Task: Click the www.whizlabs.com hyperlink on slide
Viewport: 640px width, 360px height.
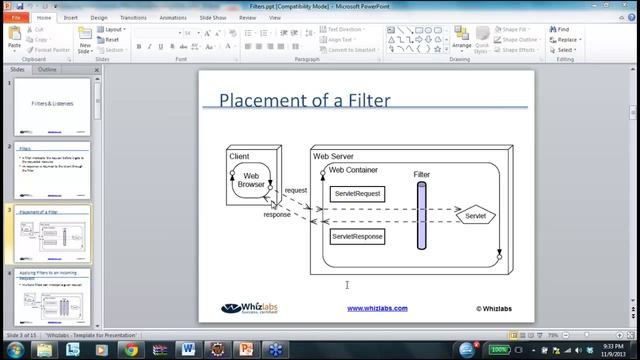Action: 377,308
